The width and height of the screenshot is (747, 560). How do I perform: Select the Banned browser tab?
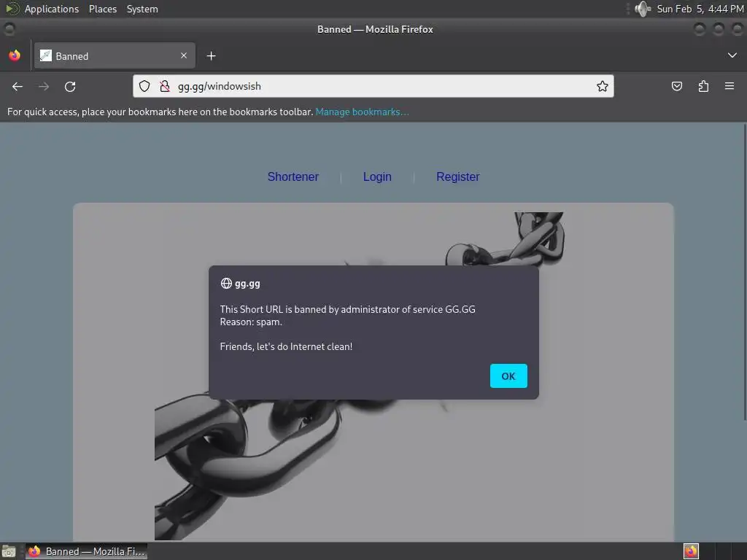tap(115, 55)
